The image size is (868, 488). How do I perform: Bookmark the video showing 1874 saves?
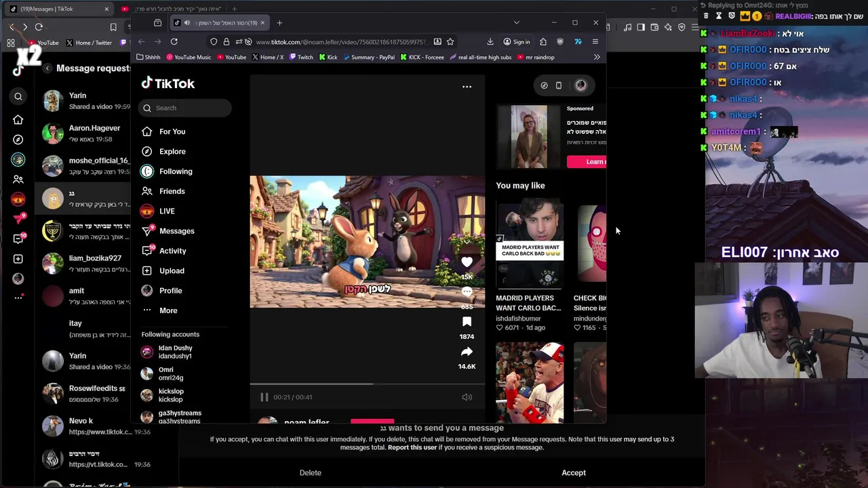pyautogui.click(x=467, y=322)
